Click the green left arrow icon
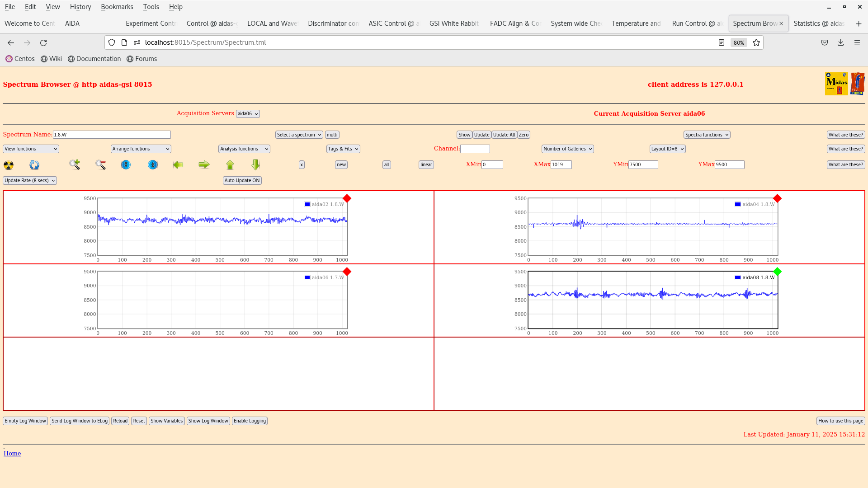Viewport: 868px width, 488px height. coord(178,165)
